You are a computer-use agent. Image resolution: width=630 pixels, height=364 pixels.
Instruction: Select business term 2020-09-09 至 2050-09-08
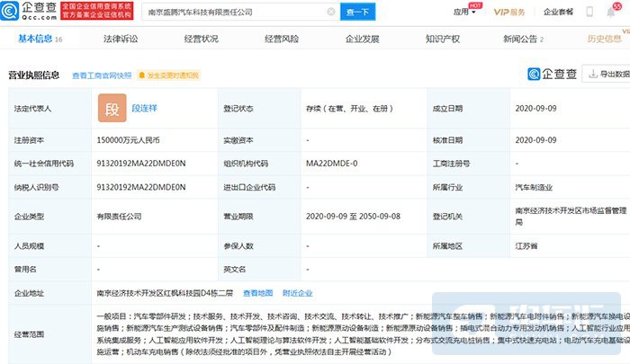tap(353, 217)
